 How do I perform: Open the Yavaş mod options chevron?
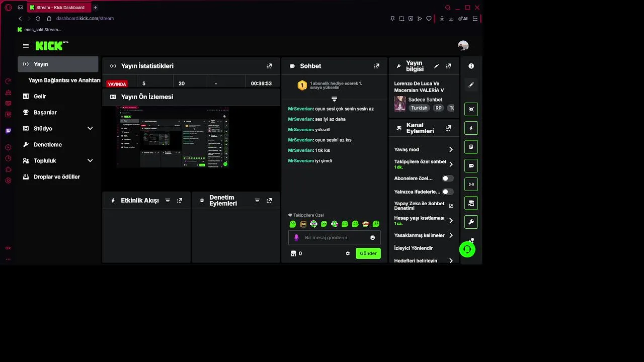click(451, 149)
